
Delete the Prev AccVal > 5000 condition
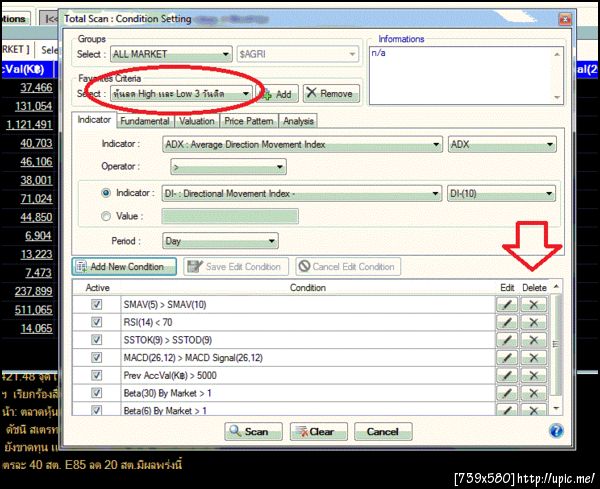click(x=533, y=375)
